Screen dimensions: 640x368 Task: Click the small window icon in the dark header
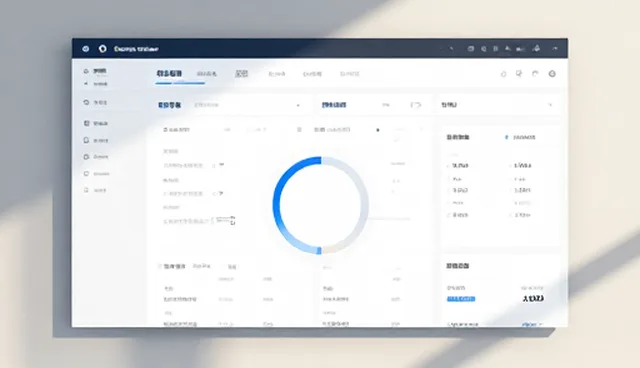(471, 49)
